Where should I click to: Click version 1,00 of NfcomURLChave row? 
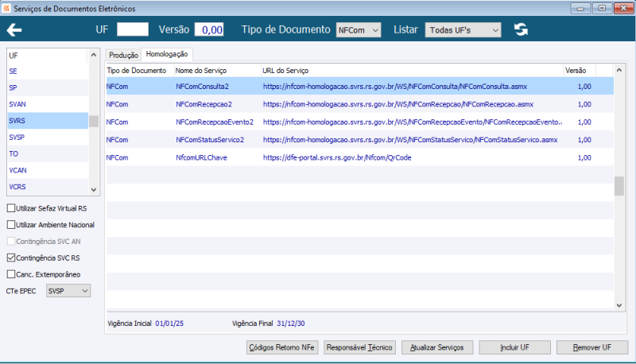(584, 157)
